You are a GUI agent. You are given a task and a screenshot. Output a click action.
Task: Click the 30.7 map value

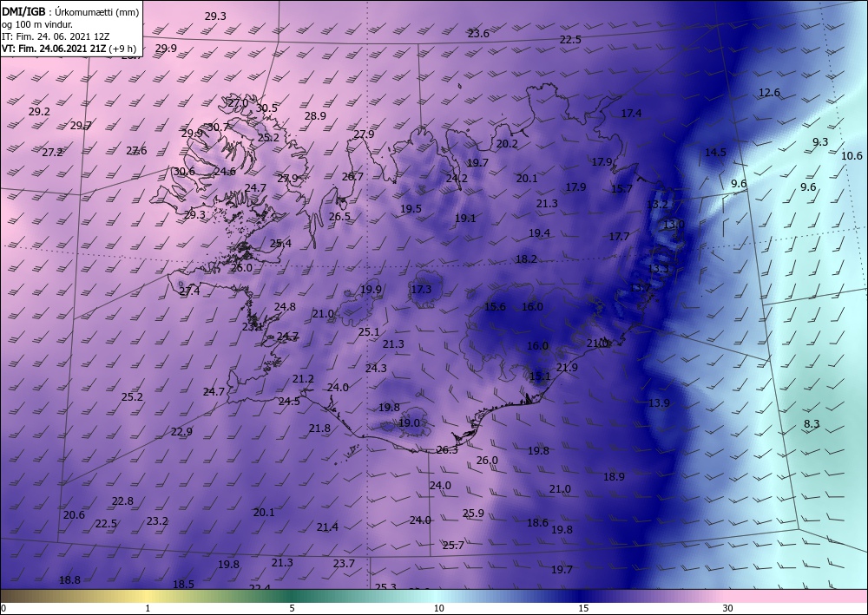tap(218, 128)
